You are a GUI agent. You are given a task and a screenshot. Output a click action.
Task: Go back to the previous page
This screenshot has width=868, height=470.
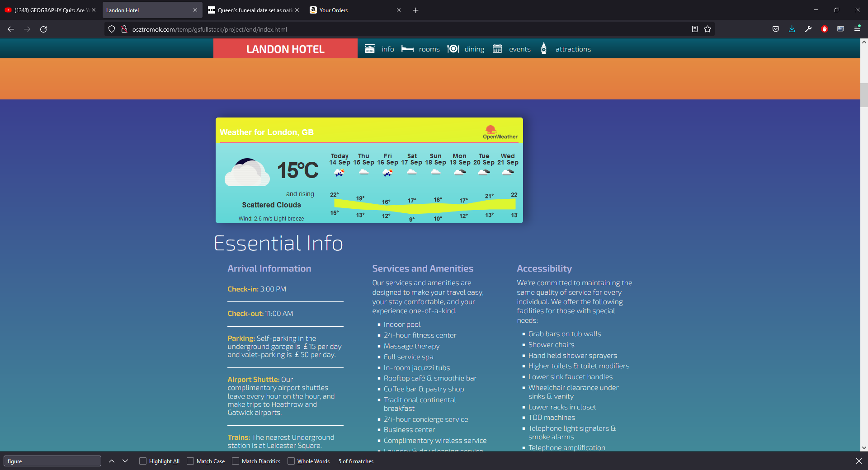[x=11, y=29]
